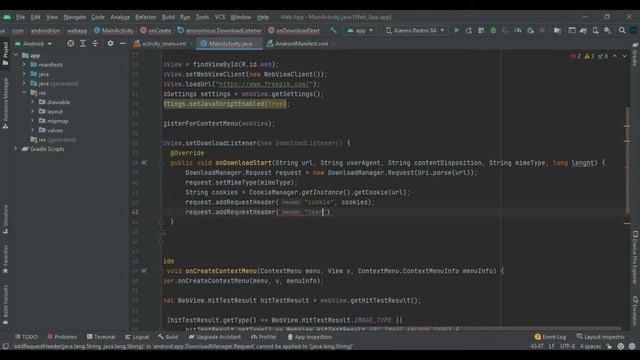The image size is (640, 360).
Task: Open the Project tool window from the left stripe
Action: 5,53
